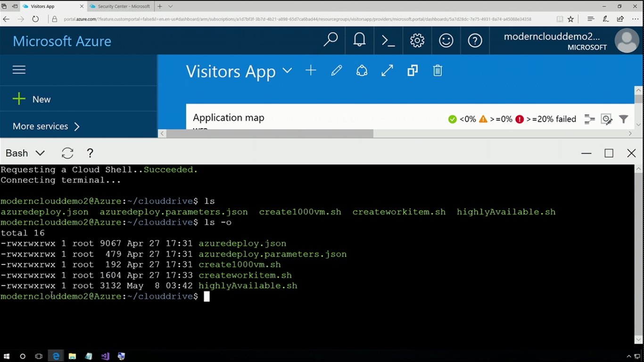This screenshot has width=644, height=362.
Task: Clone the Visitors App dashboard
Action: pos(413,71)
